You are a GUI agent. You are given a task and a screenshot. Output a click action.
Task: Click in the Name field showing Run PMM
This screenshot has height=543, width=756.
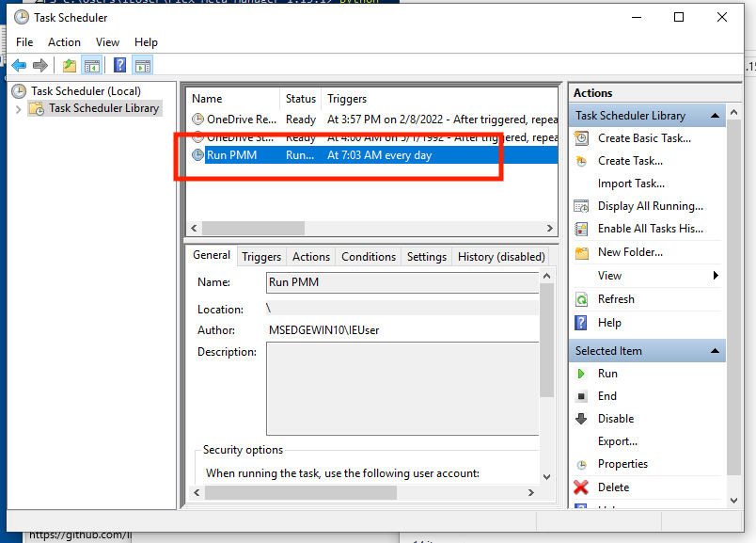pos(402,283)
